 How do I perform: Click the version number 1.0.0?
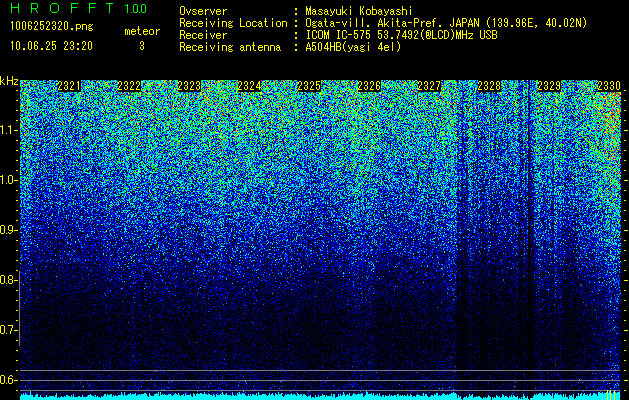coord(135,9)
